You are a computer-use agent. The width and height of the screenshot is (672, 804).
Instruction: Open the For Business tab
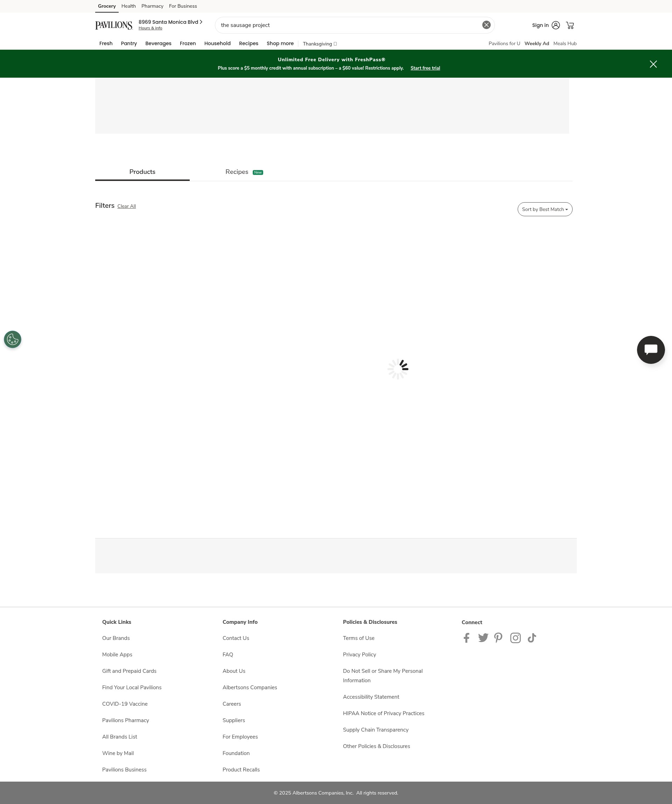183,6
